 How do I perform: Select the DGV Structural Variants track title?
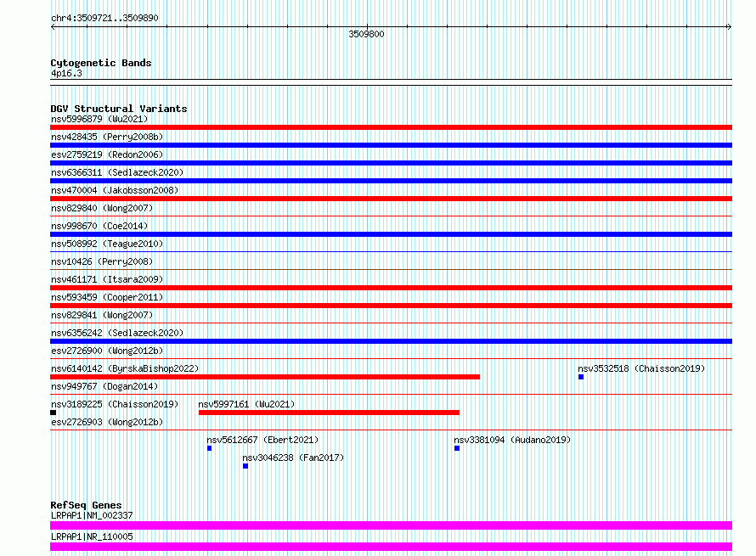(x=119, y=109)
